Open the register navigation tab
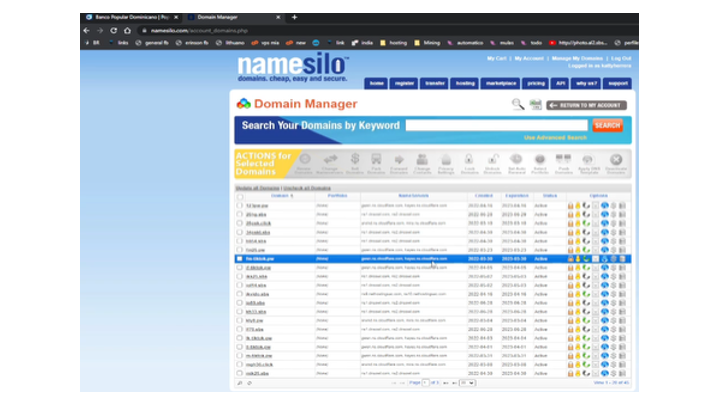720x405 pixels. coord(405,84)
